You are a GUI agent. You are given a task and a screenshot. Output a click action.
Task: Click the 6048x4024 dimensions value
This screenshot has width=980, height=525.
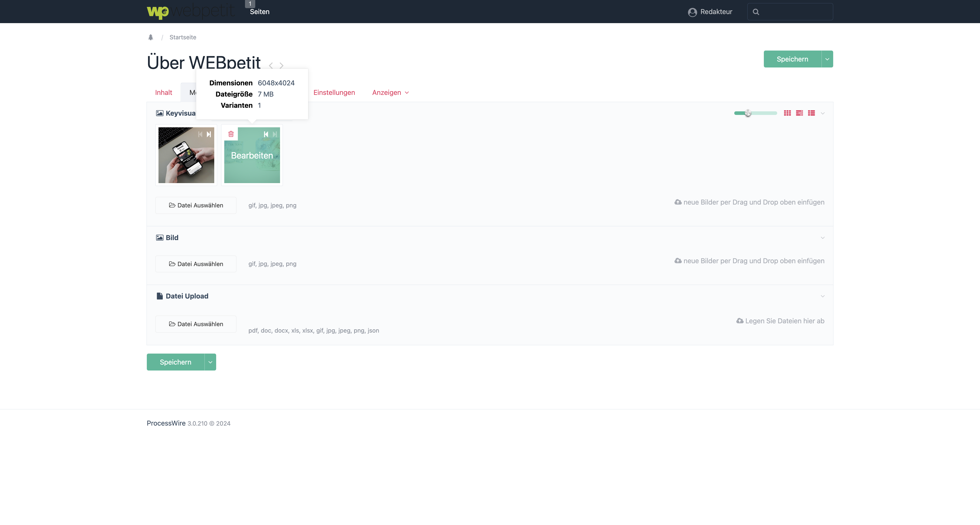pos(276,83)
